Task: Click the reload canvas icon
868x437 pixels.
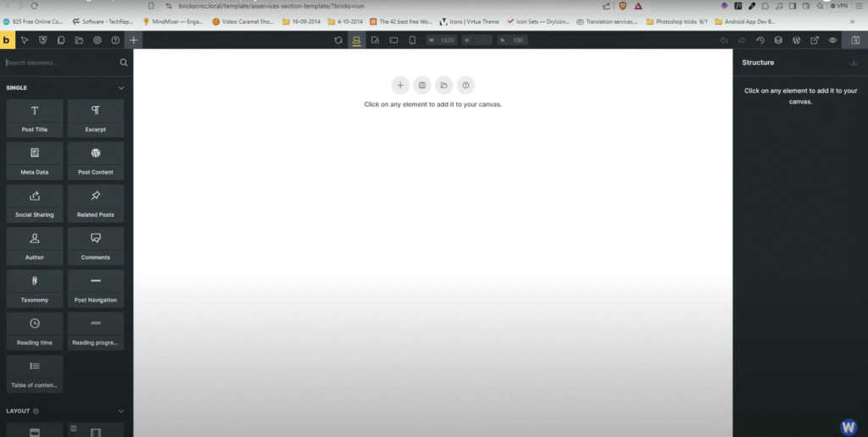Action: click(x=338, y=40)
